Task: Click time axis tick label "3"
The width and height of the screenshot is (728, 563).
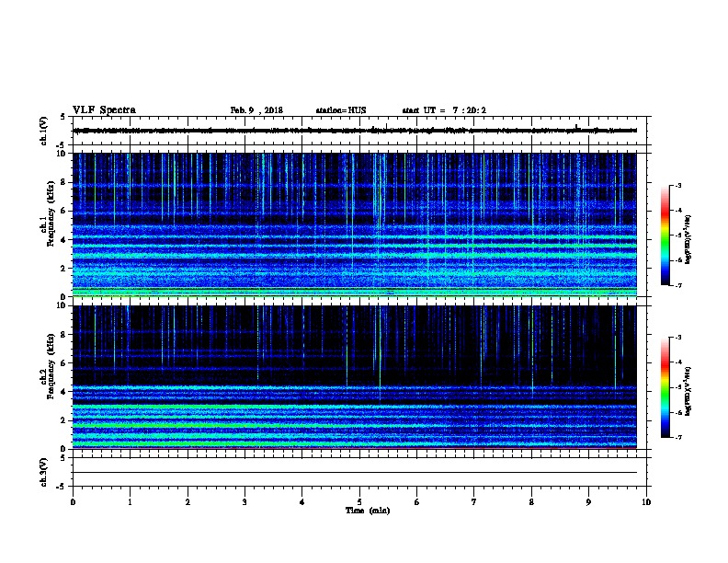Action: 245,502
